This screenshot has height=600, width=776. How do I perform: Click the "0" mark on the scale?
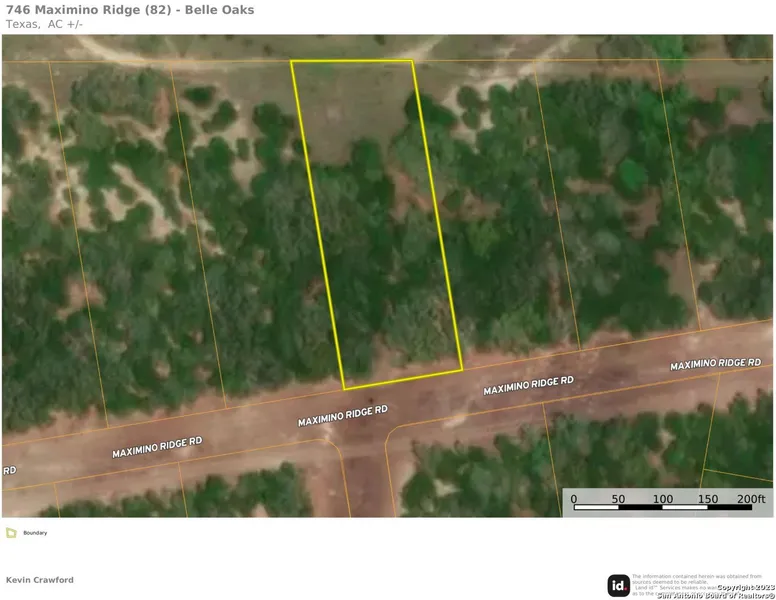574,498
